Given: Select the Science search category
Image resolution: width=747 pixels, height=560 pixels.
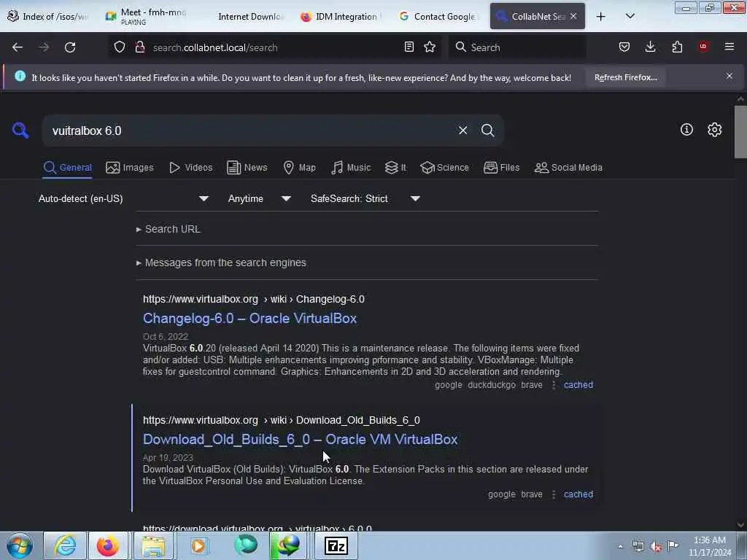Looking at the screenshot, I should click(x=444, y=168).
